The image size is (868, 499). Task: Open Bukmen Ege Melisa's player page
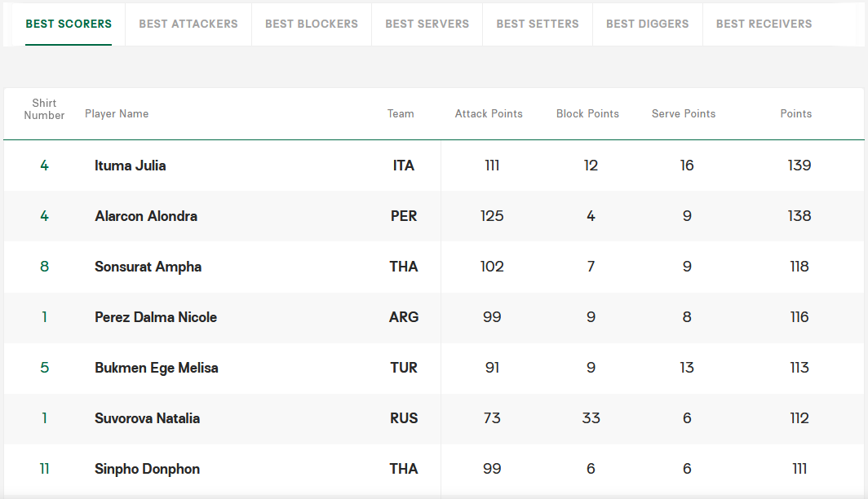coord(157,368)
